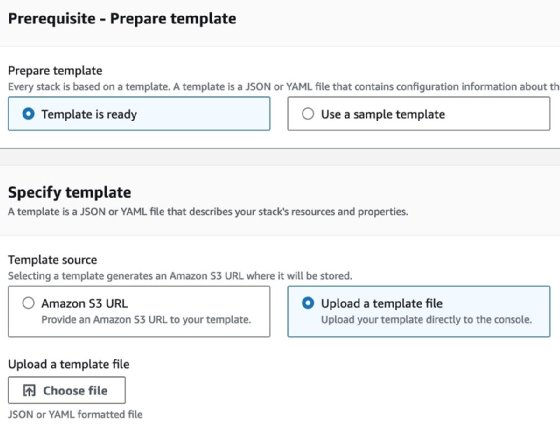Open the Choose file button

tap(67, 390)
